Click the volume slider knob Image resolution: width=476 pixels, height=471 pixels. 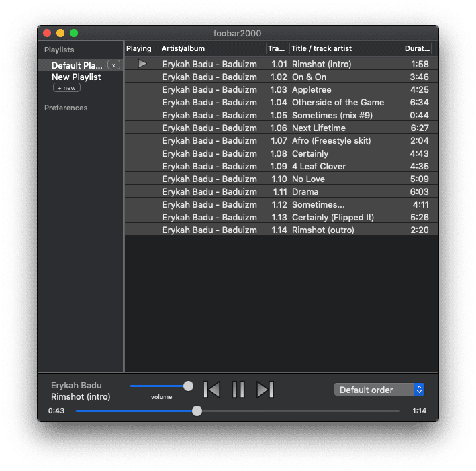point(188,386)
